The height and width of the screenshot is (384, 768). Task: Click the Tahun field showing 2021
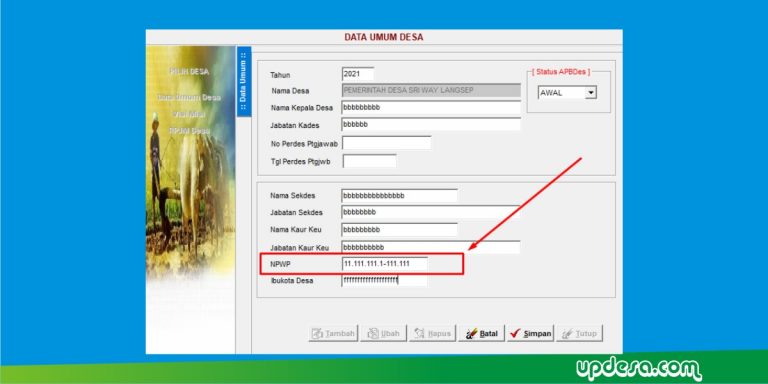[x=358, y=74]
